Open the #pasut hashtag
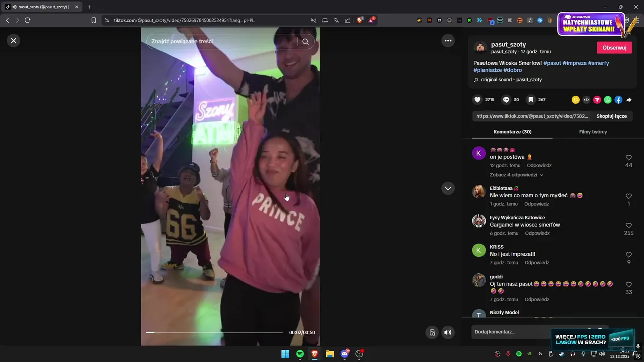This screenshot has width=644, height=362. (x=552, y=63)
